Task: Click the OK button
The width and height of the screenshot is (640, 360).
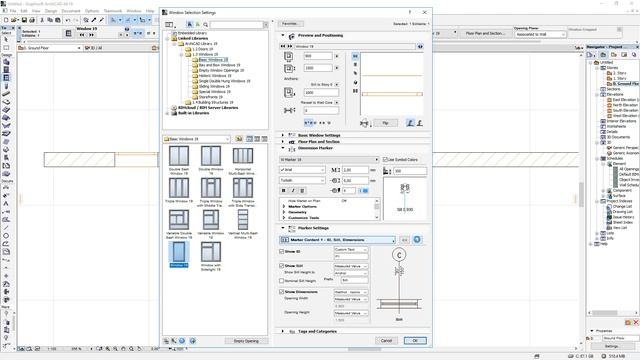Action: [x=415, y=340]
